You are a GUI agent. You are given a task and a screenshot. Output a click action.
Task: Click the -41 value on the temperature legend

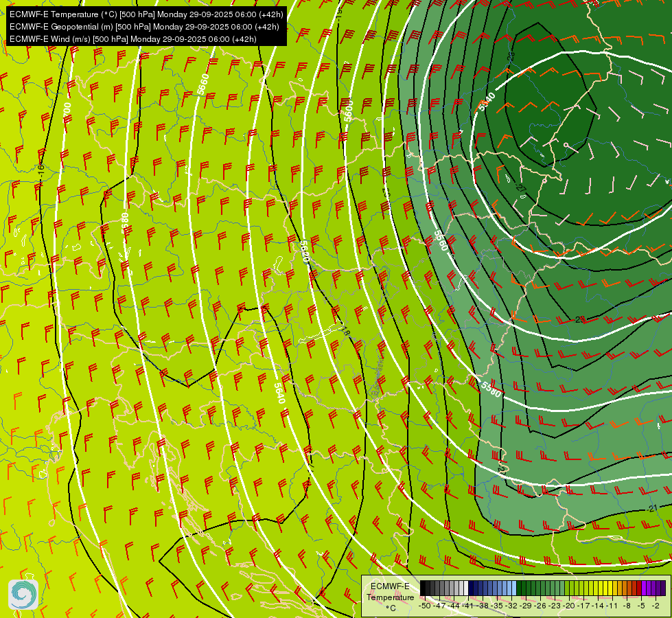(x=467, y=606)
